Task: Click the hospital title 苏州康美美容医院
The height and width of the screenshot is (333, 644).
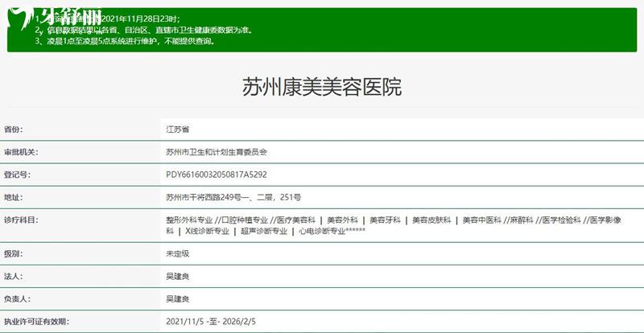Action: click(x=321, y=87)
